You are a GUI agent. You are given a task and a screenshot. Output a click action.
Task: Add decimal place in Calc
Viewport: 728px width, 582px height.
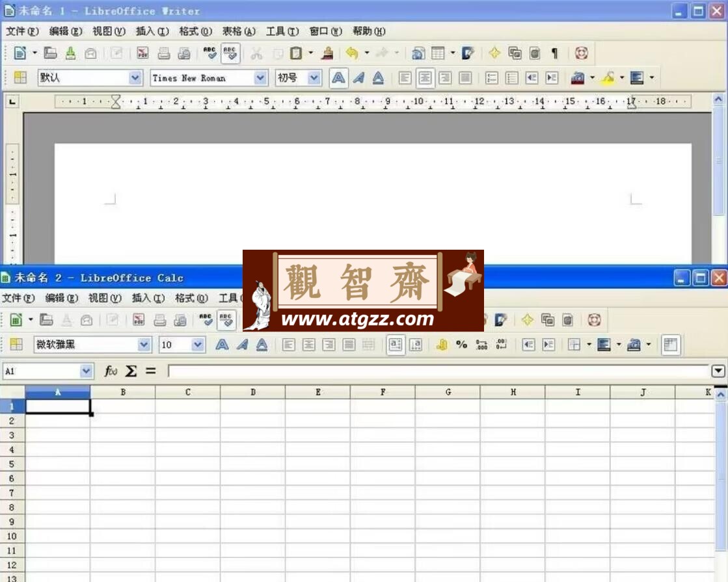[x=481, y=345]
